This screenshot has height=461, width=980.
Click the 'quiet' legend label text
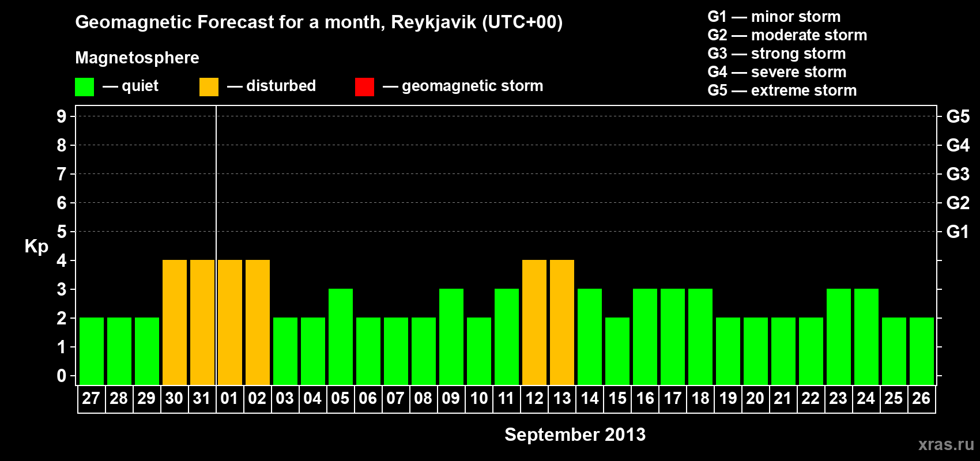coord(140,86)
